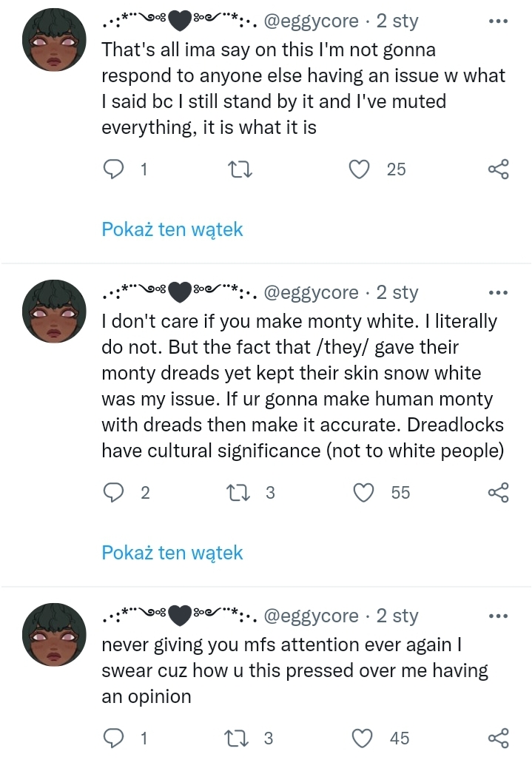Click 'Pokaż ten wątek' under the first tweet
Image resolution: width=532 pixels, height=774 pixels.
point(172,229)
